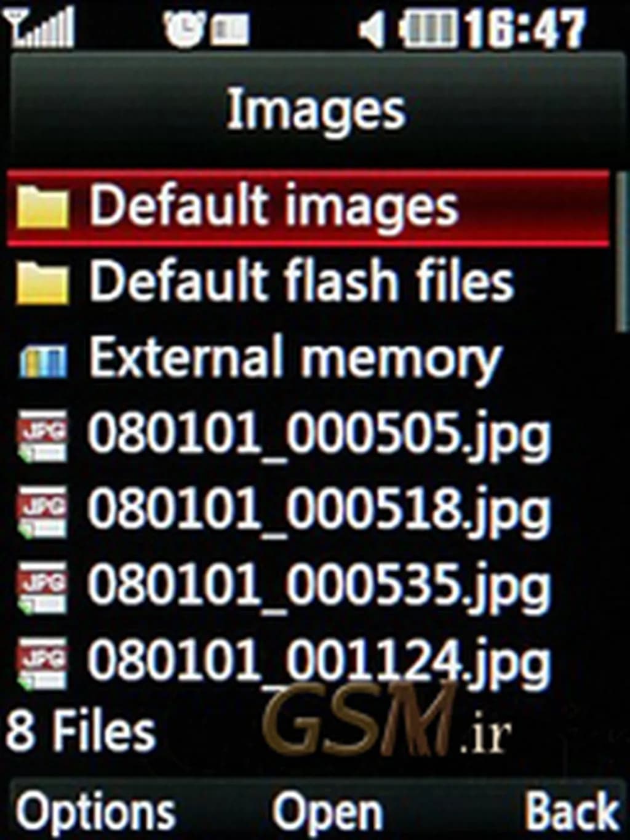This screenshot has height=840, width=630.
Task: Select Default flash files entry
Action: (309, 283)
